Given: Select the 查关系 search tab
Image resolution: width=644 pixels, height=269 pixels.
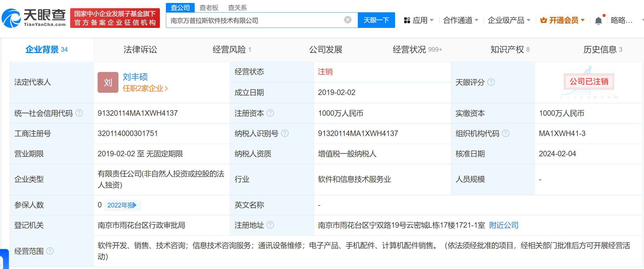Looking at the screenshot, I should coord(237,8).
